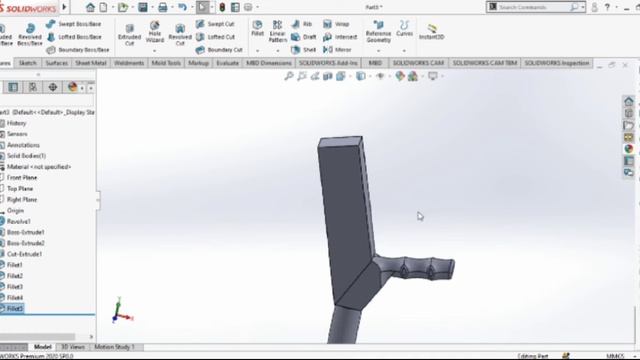Viewport: 640px width, 360px height.
Task: Toggle the Instant3D button
Action: click(431, 32)
